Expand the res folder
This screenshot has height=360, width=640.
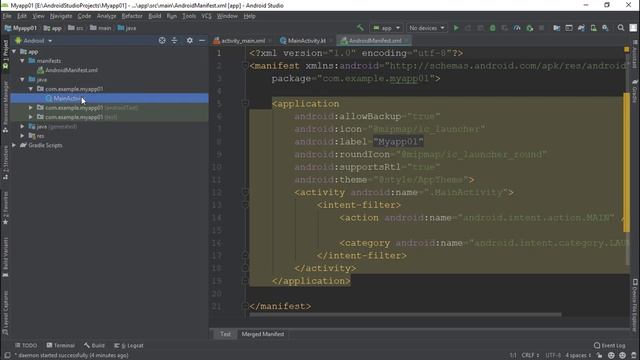pyautogui.click(x=22, y=136)
